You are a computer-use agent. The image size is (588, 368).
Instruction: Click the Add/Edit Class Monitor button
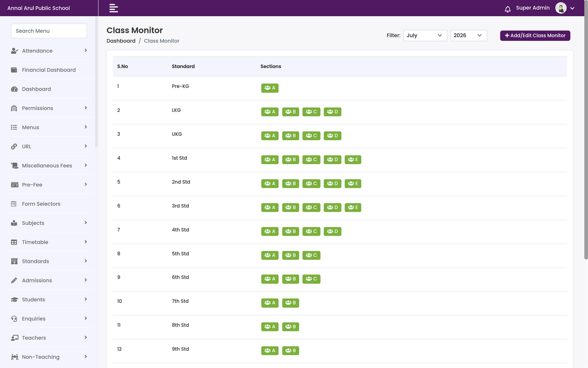click(535, 36)
